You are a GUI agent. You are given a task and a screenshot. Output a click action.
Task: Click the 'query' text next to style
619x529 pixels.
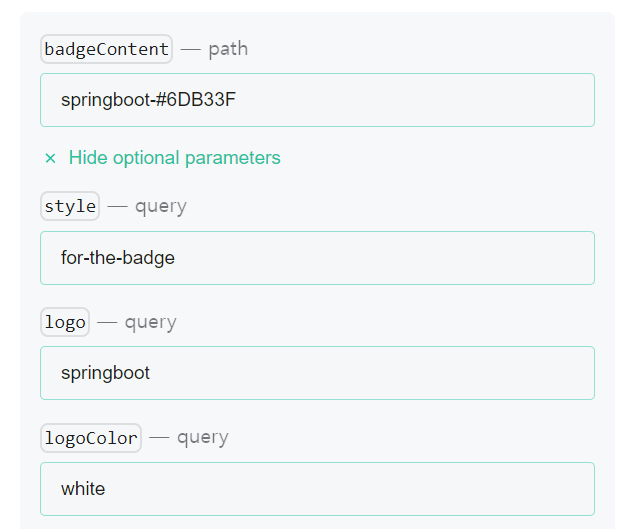coord(161,207)
